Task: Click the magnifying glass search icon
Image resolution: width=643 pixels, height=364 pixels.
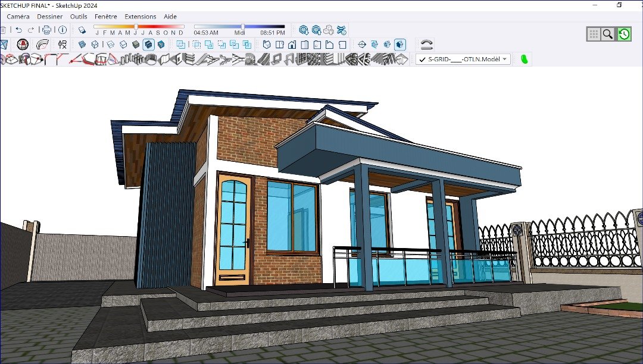Action: pyautogui.click(x=608, y=34)
